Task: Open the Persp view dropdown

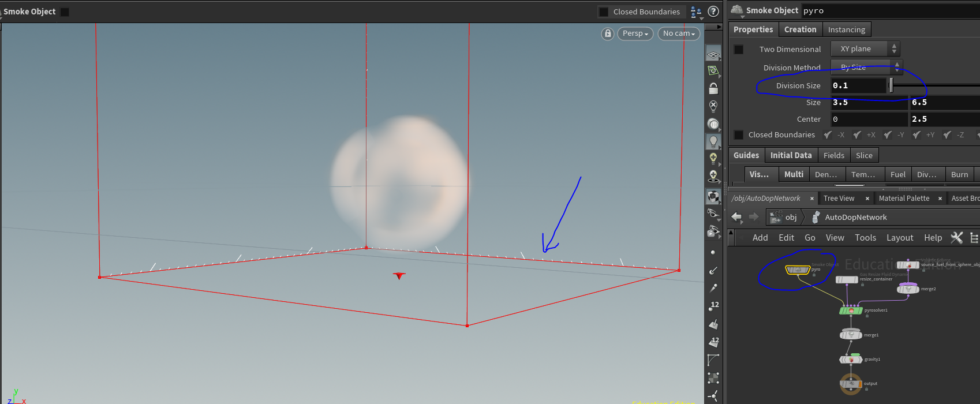Action: 635,33
